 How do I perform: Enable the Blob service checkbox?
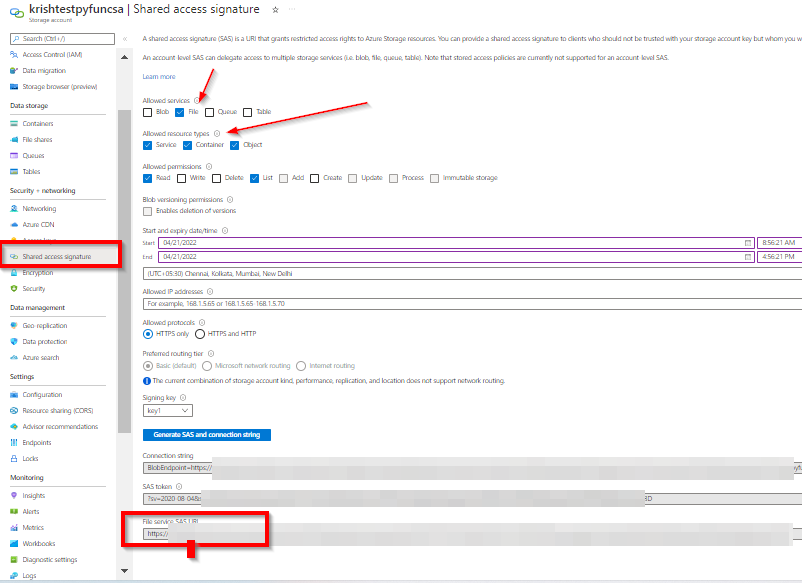click(x=147, y=112)
